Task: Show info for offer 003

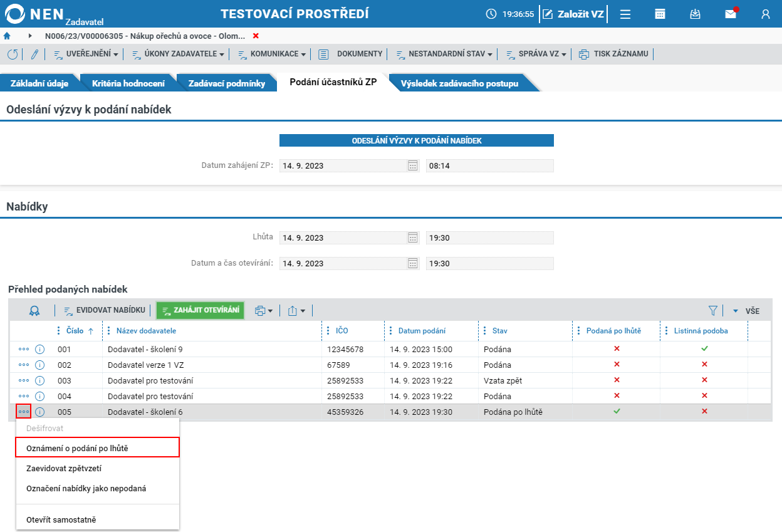Action: tap(39, 380)
